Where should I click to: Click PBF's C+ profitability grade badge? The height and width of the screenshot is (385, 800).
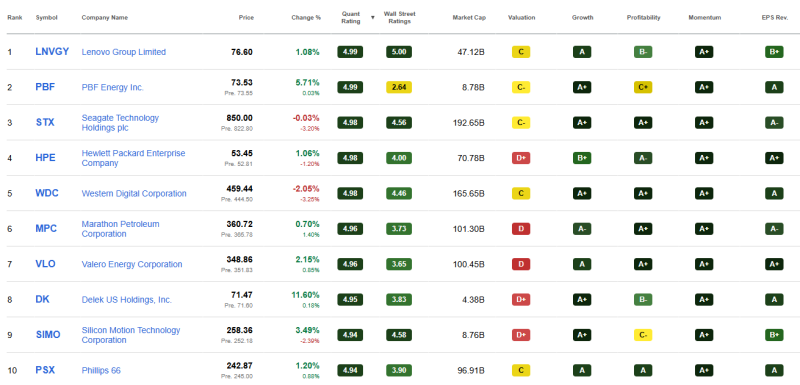click(643, 87)
